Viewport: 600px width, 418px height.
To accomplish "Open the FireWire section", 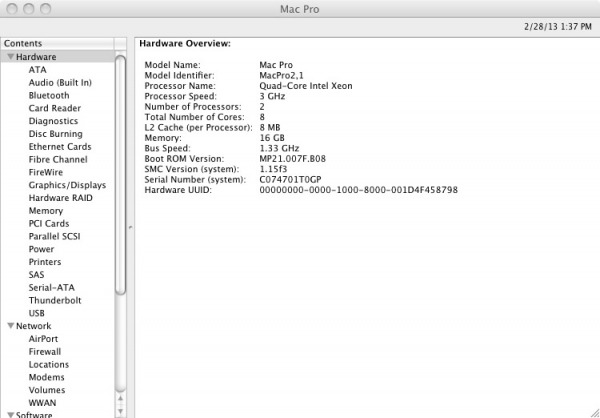I will coord(46,173).
